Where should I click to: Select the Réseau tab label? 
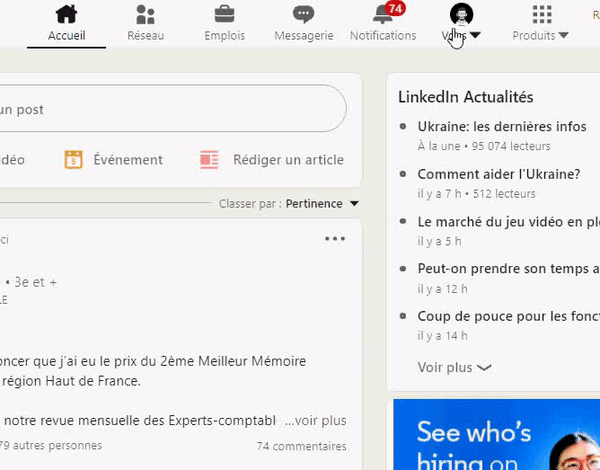click(x=146, y=36)
